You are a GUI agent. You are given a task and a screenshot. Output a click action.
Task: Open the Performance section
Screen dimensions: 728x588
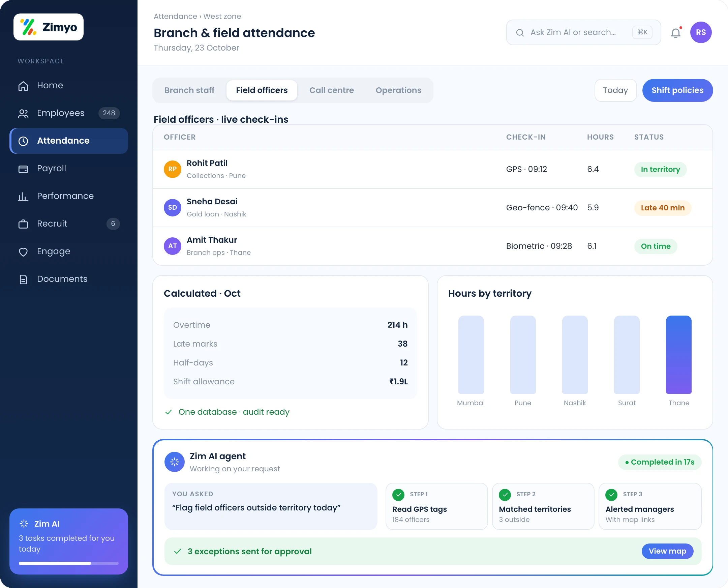tap(69, 196)
